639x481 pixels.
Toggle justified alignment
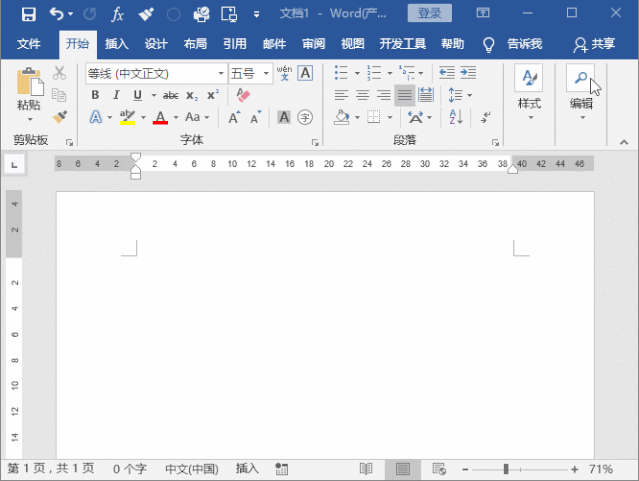click(405, 95)
